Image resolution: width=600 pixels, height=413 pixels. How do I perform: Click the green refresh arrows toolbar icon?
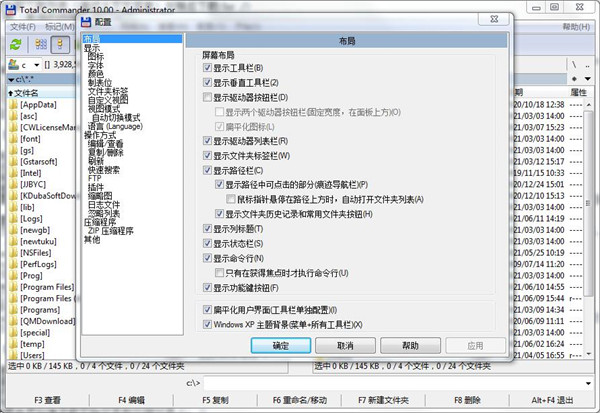(14, 43)
